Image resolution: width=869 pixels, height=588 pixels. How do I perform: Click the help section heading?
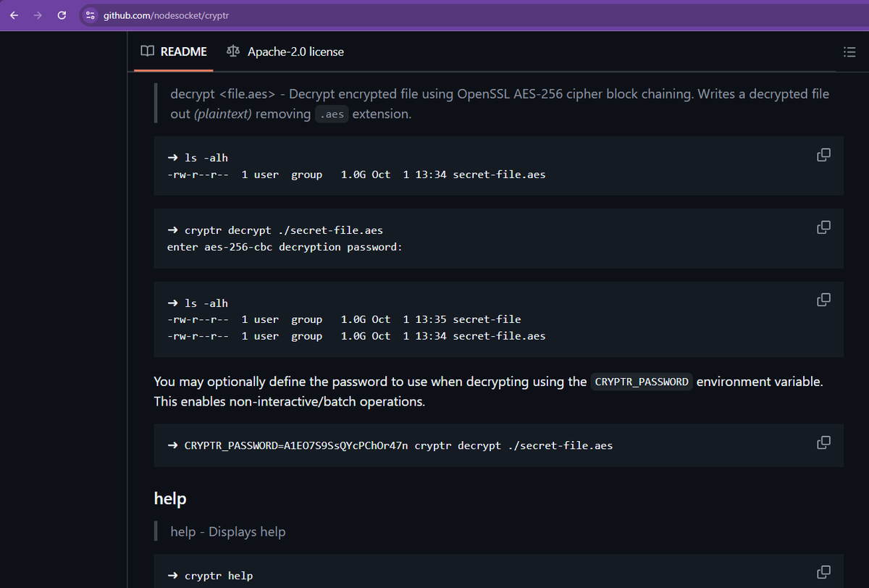pyautogui.click(x=170, y=498)
